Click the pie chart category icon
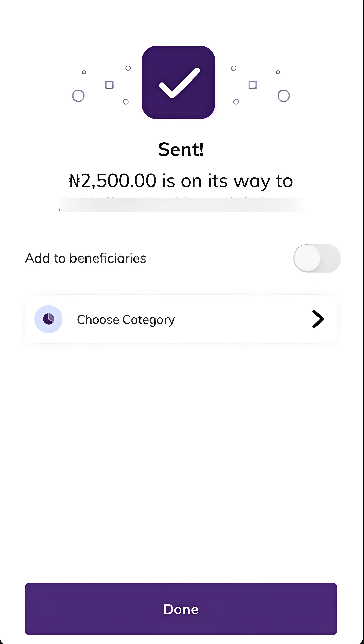Image resolution: width=364 pixels, height=644 pixels. [48, 319]
